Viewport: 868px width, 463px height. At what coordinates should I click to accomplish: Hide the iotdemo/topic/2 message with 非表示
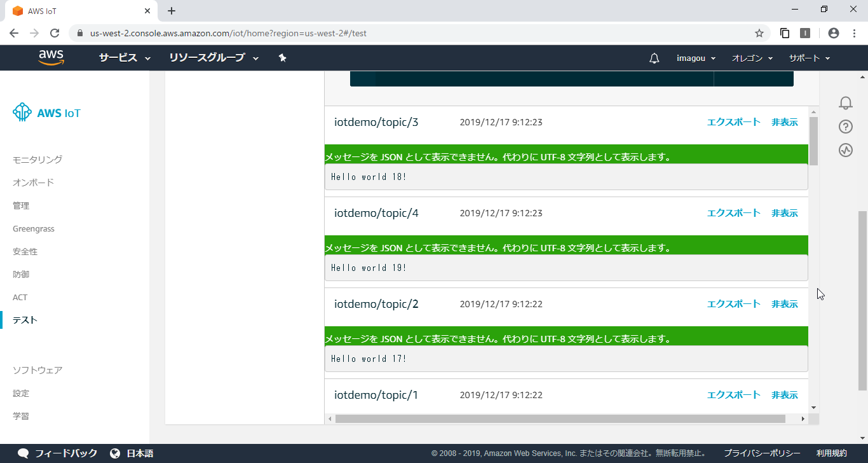click(x=784, y=303)
